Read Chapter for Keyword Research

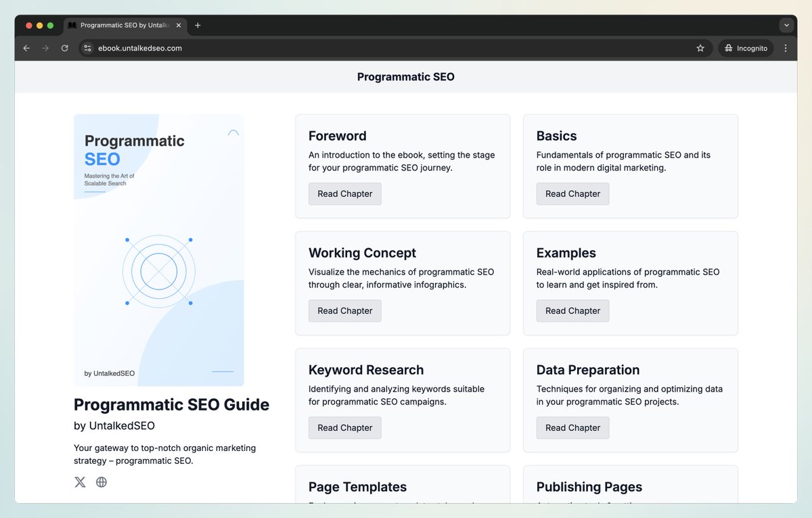coord(345,427)
